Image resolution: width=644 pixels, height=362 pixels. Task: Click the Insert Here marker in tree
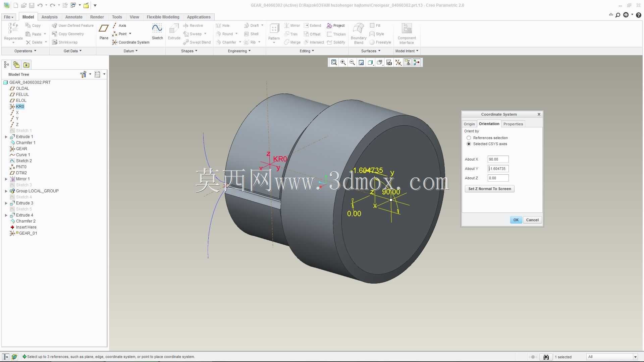[26, 227]
